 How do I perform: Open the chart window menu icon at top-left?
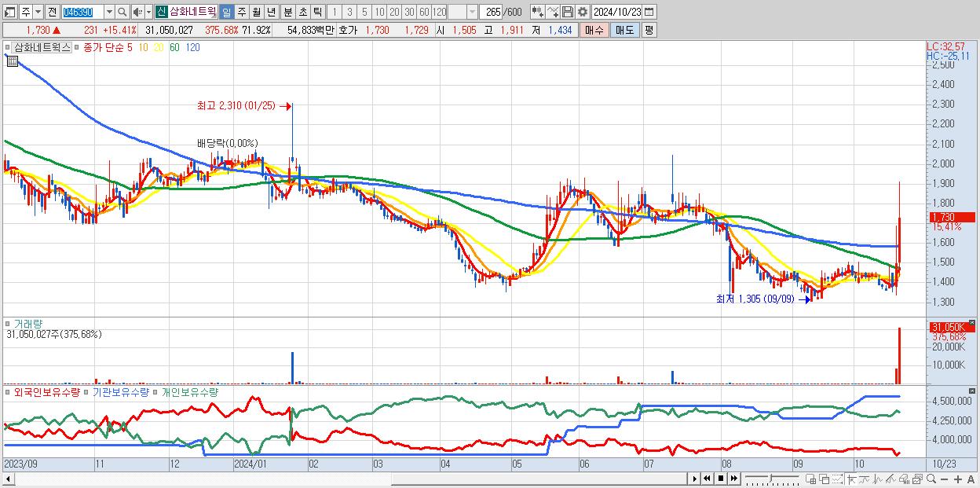[9, 12]
